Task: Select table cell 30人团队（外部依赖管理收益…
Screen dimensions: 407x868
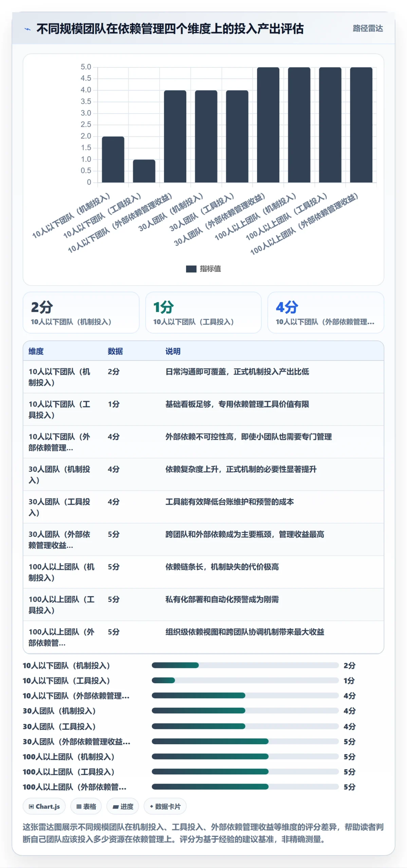Action: [59, 539]
